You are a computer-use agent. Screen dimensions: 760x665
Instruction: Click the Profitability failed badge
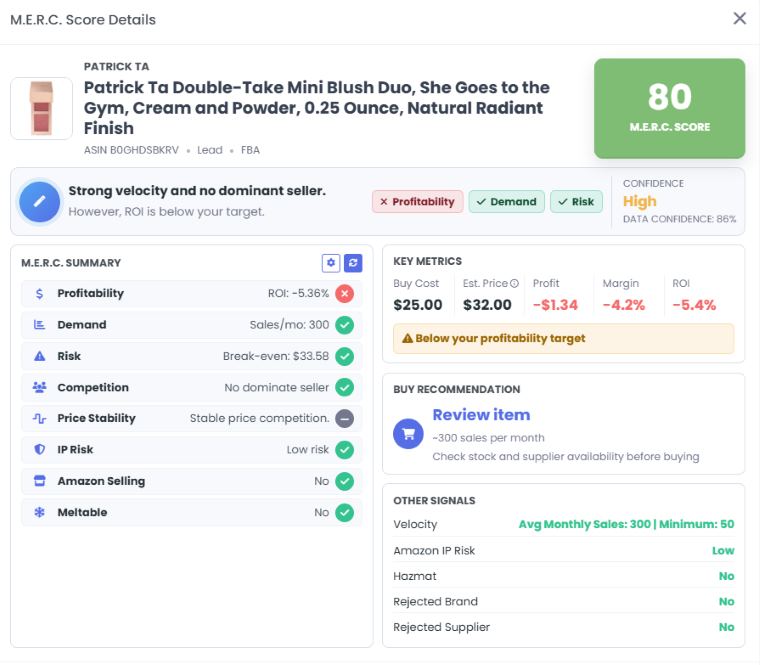(417, 202)
